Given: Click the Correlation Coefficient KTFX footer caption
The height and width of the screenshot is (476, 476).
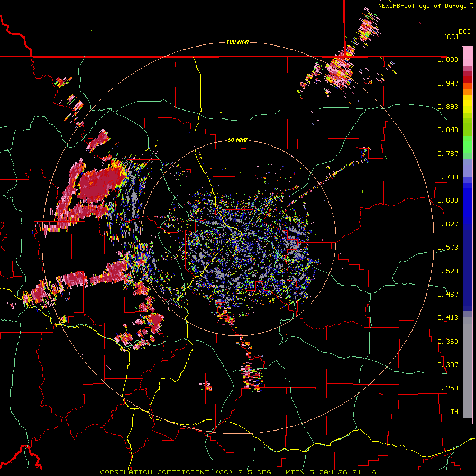Looking at the screenshot, I should 238,472.
